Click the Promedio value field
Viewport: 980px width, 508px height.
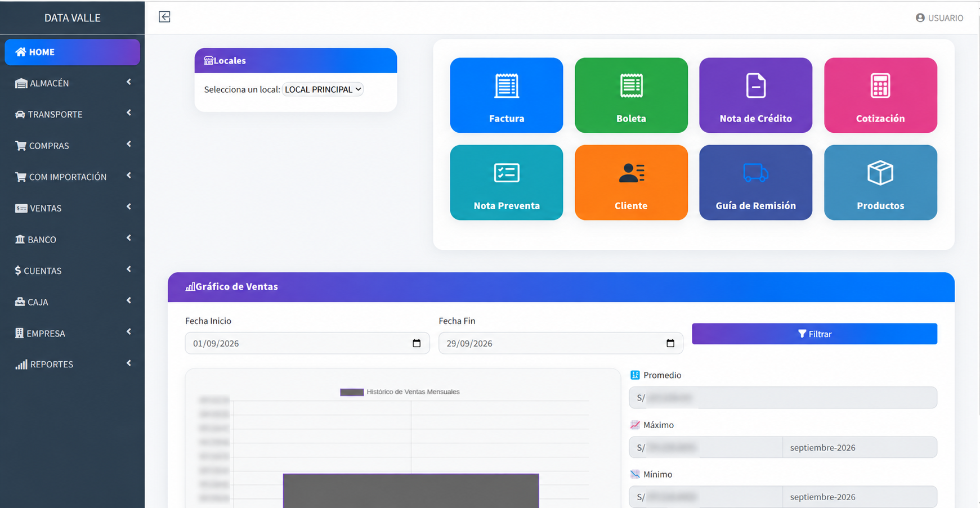pyautogui.click(x=782, y=398)
